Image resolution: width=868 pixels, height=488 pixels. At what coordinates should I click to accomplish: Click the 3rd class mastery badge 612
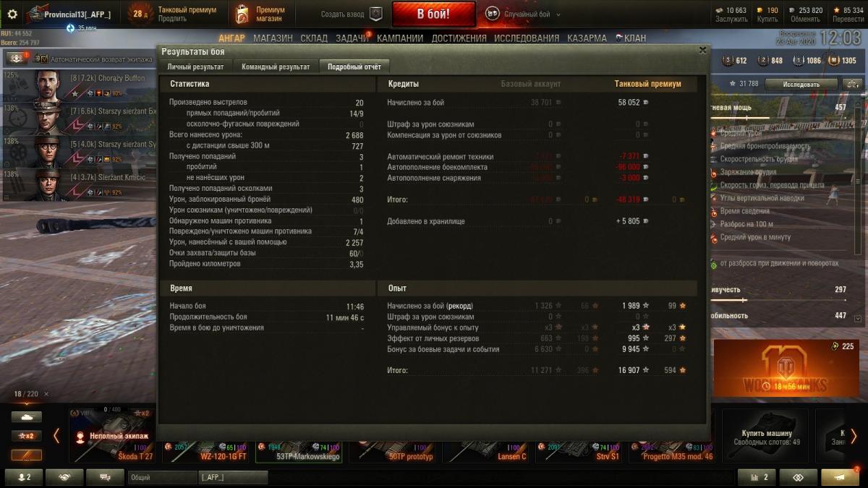pos(736,61)
